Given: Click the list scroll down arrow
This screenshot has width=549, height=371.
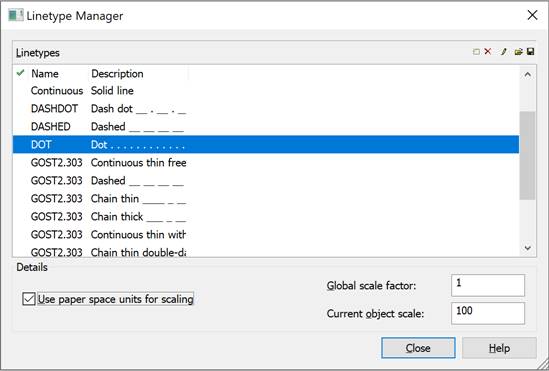Looking at the screenshot, I should pyautogui.click(x=528, y=248).
